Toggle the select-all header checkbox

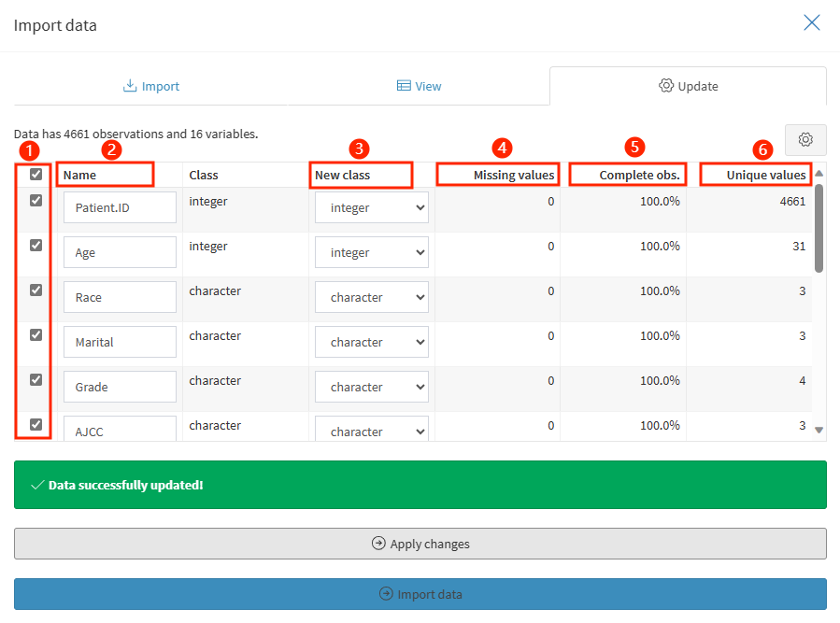coord(36,174)
